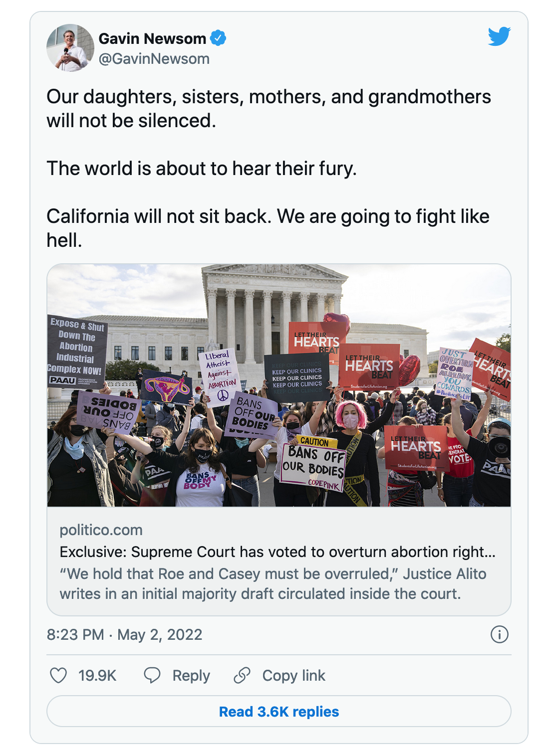This screenshot has width=559, height=756.
Task: Click the Justice Alito quote description
Action: (x=273, y=584)
